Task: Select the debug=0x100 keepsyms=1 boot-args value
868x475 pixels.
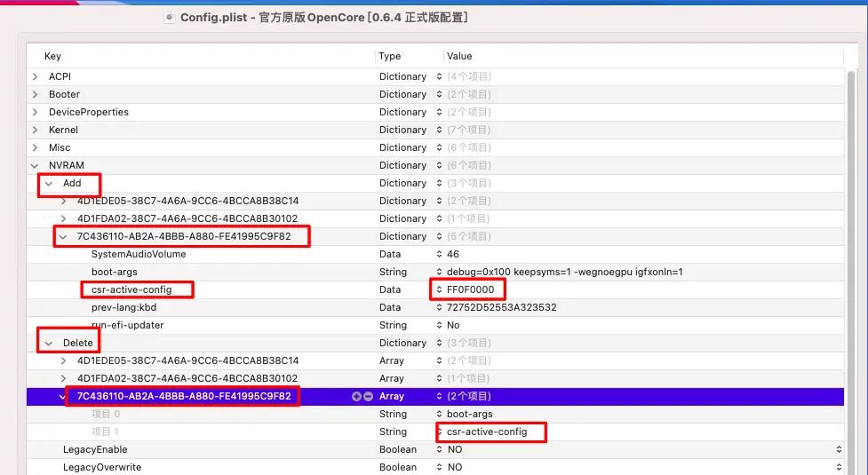Action: pyautogui.click(x=565, y=272)
